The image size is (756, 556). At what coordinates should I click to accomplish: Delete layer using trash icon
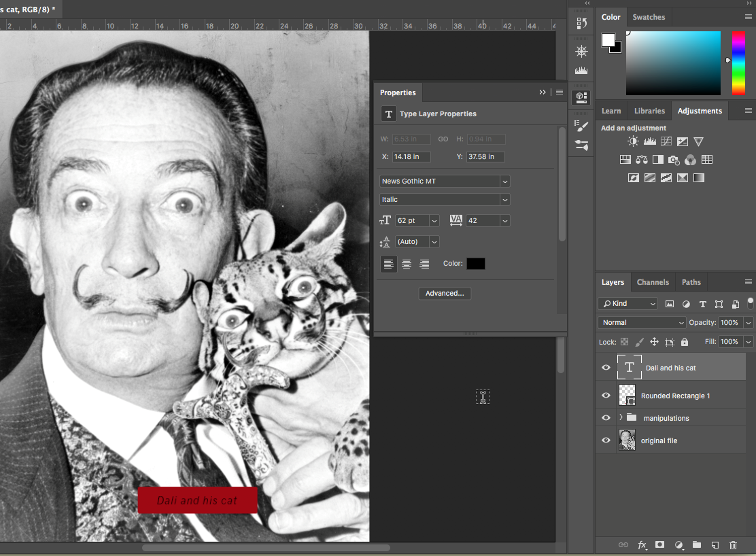click(x=733, y=545)
